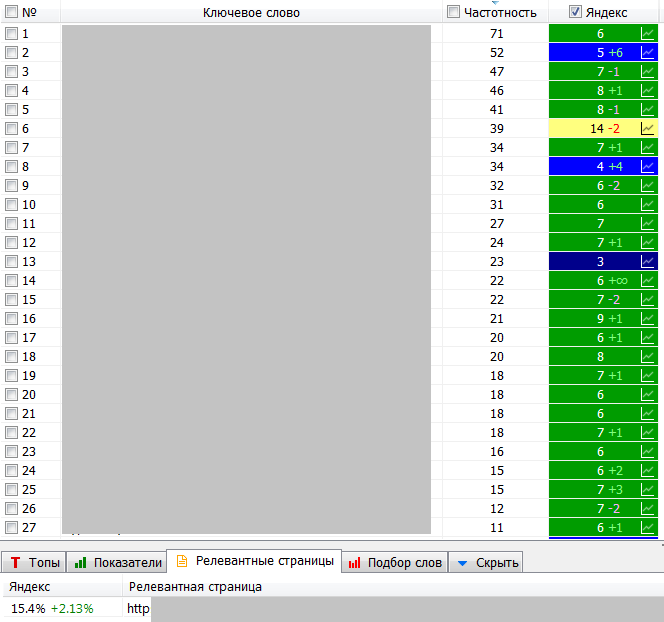This screenshot has height=622, width=664.
Task: Open position chart icon in row 9
Action: coord(647,185)
